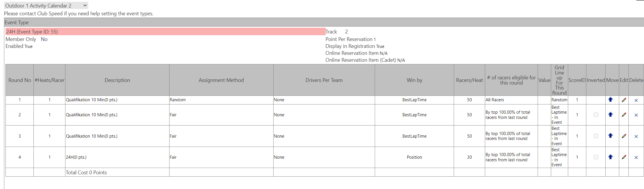This screenshot has width=644, height=189.
Task: Click the Win by column header
Action: (x=414, y=80)
